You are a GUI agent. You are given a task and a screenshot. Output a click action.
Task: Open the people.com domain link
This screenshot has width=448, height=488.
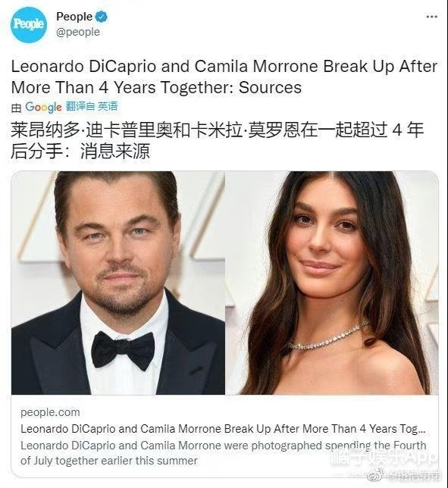[x=50, y=412]
